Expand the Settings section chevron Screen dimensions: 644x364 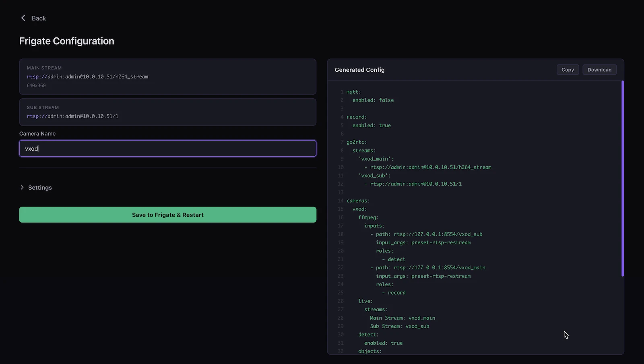coord(22,188)
